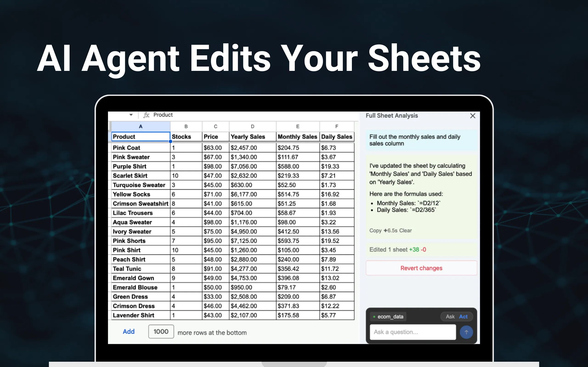Open the Full Sheet Analysis panel title

[x=392, y=116]
